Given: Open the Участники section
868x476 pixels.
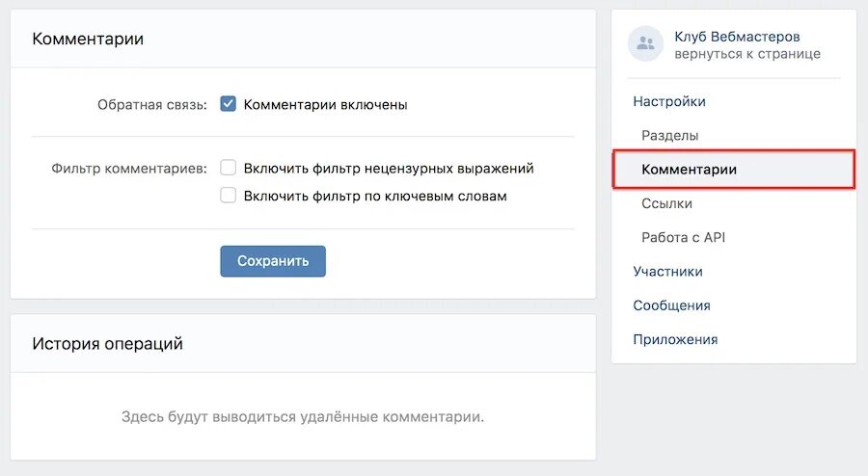Looking at the screenshot, I should (667, 272).
